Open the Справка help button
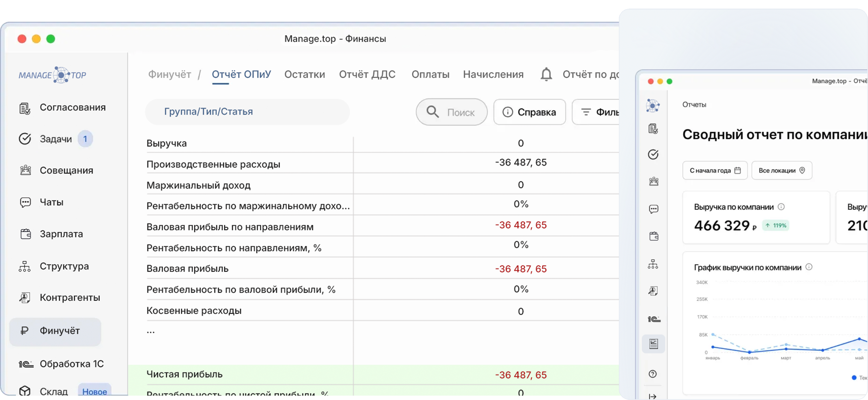 pos(529,112)
